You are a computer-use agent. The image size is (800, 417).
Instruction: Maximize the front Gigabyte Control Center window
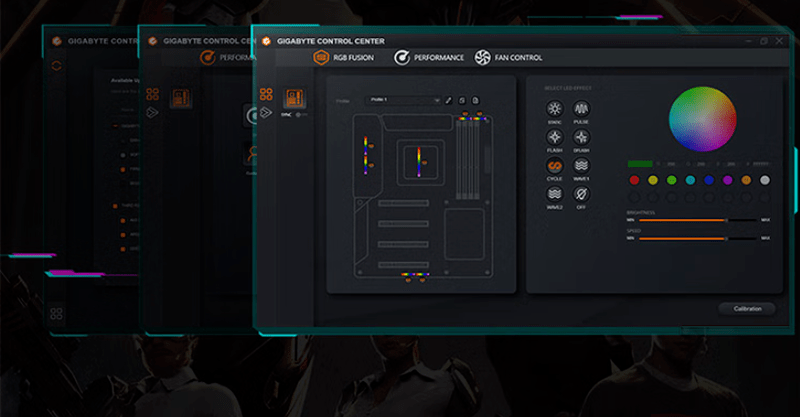click(764, 41)
